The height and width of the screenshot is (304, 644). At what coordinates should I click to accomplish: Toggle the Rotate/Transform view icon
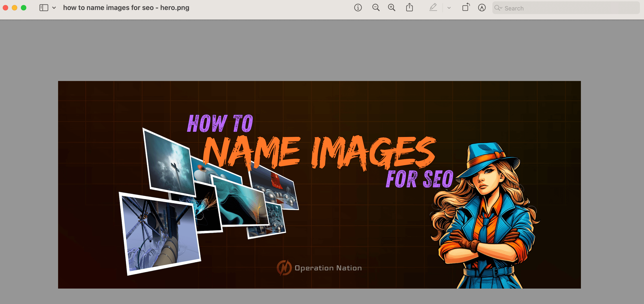[465, 8]
